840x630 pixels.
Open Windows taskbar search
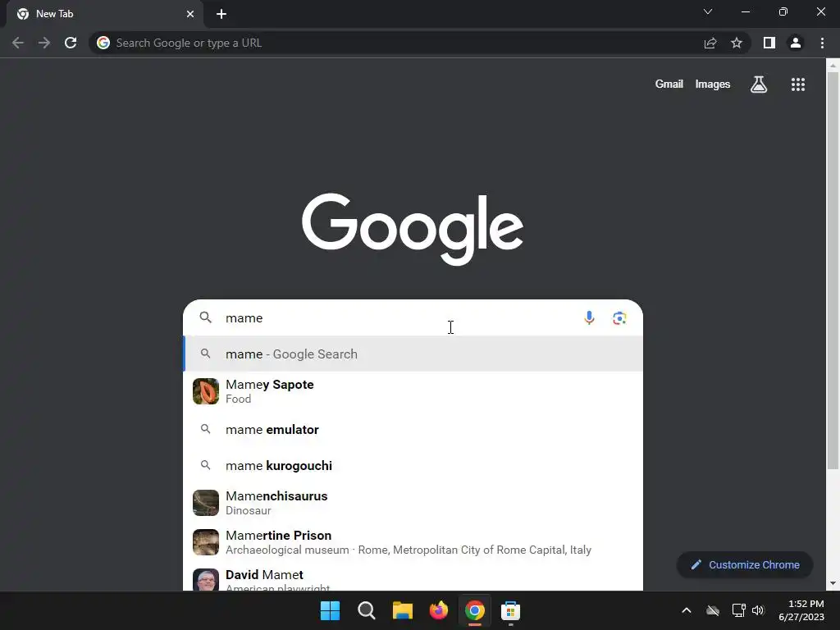point(367,610)
